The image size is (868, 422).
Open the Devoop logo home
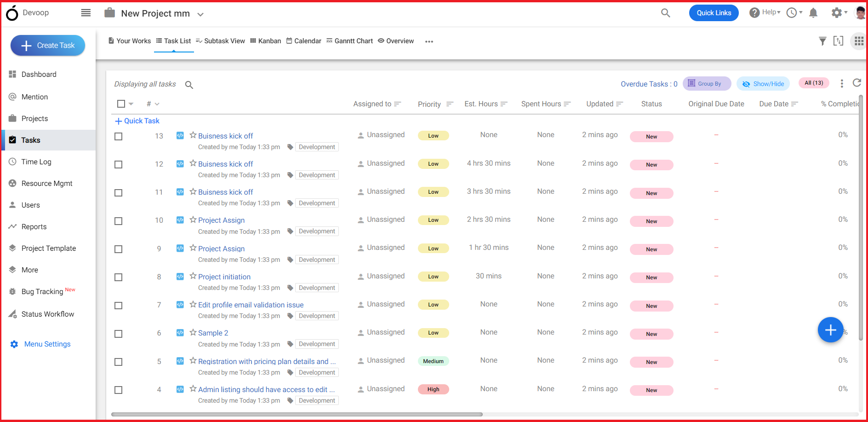point(12,13)
